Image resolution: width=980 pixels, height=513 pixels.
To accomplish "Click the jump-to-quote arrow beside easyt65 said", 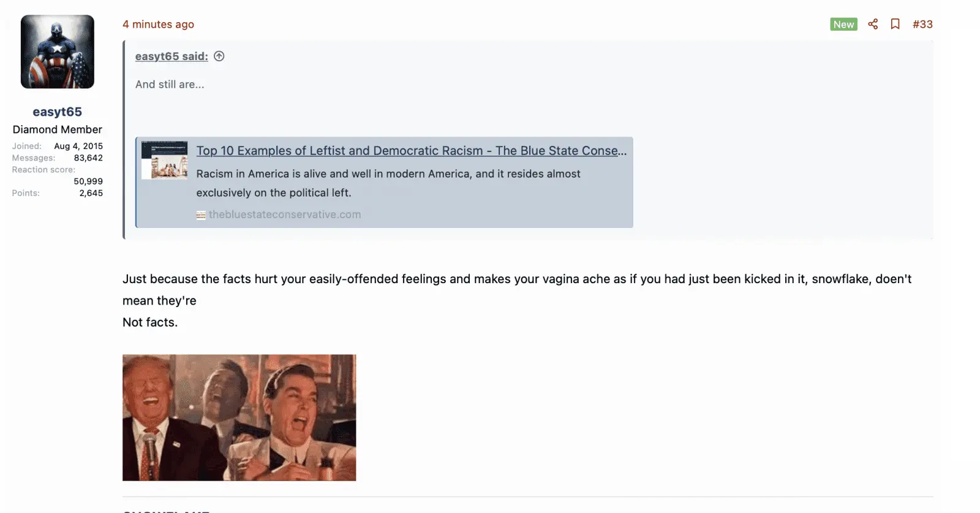I will pyautogui.click(x=219, y=56).
